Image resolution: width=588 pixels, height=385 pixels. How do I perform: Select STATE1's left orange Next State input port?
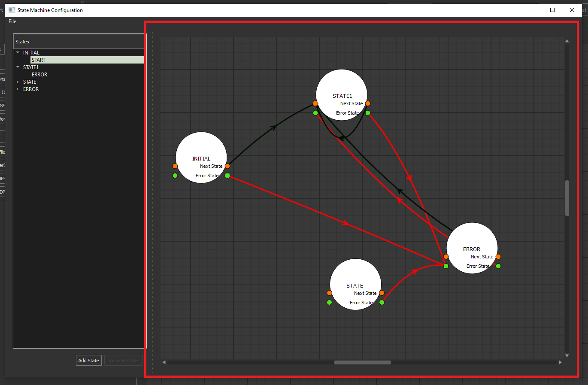click(315, 103)
